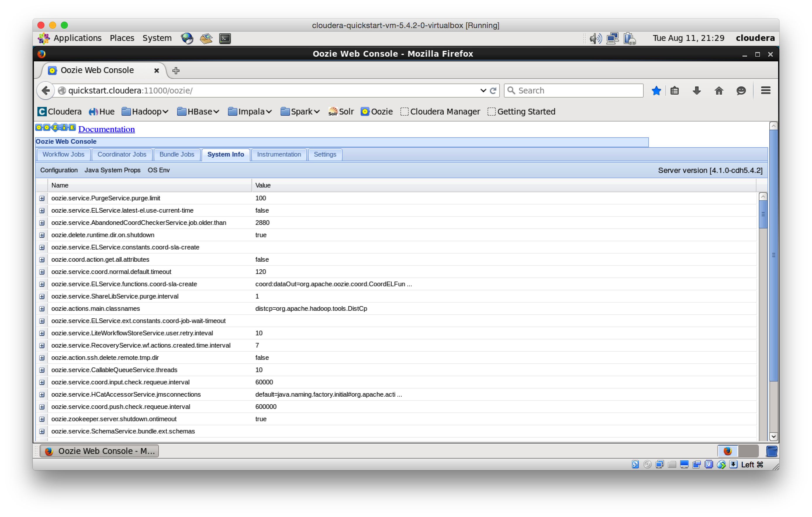Viewport: 812px width, 517px height.
Task: Open the Hadoop bookmarks folder dropdown
Action: pyautogui.click(x=145, y=112)
